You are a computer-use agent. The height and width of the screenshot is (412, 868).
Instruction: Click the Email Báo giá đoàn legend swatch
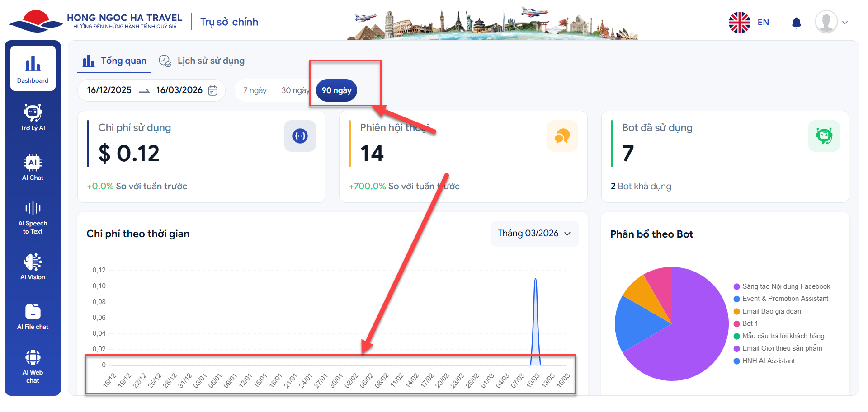pos(737,311)
